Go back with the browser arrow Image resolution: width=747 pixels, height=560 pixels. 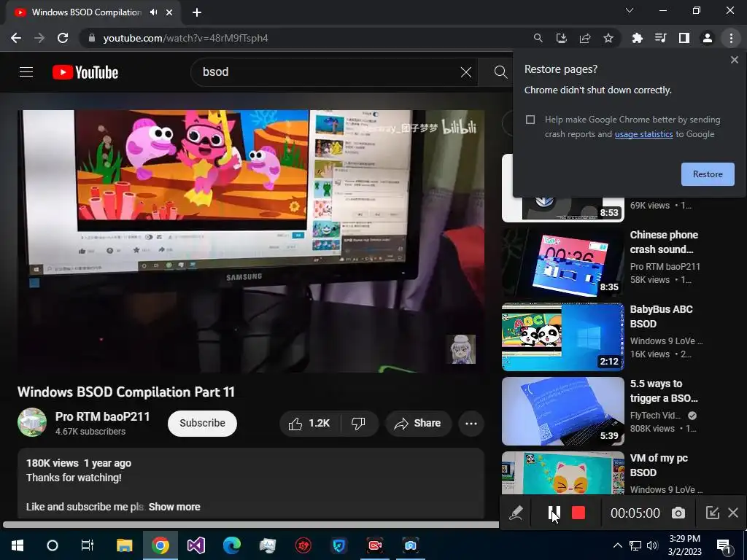pos(16,38)
